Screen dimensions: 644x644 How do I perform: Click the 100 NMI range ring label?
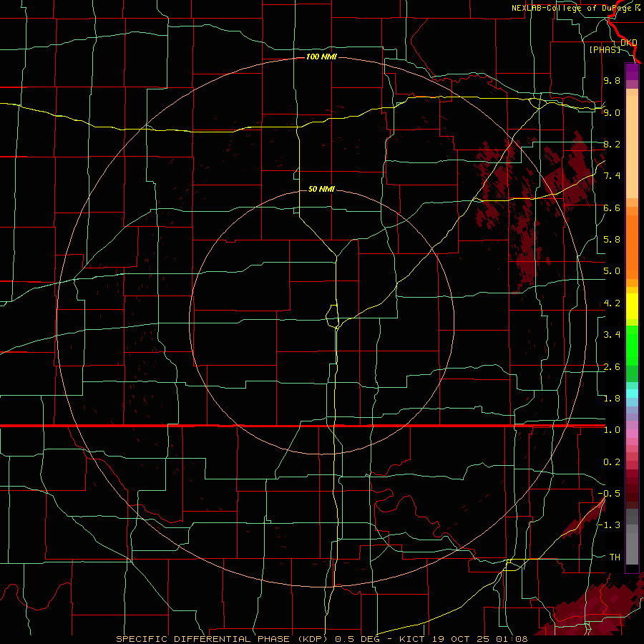321,57
